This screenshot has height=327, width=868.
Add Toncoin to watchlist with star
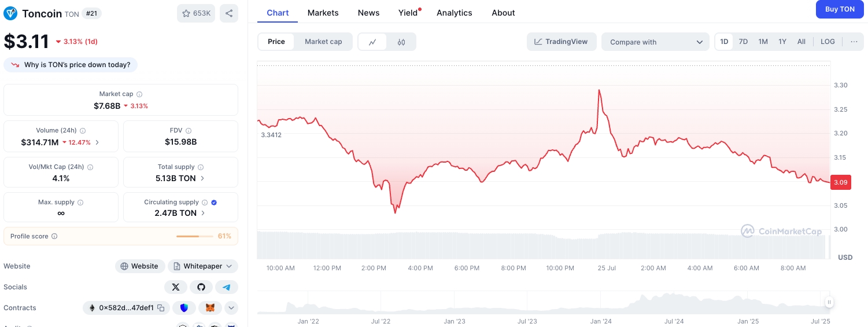click(x=196, y=13)
